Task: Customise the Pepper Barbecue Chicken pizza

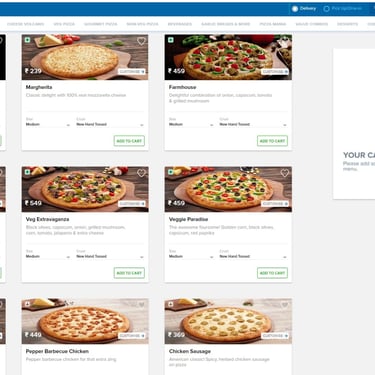Action: (x=132, y=336)
